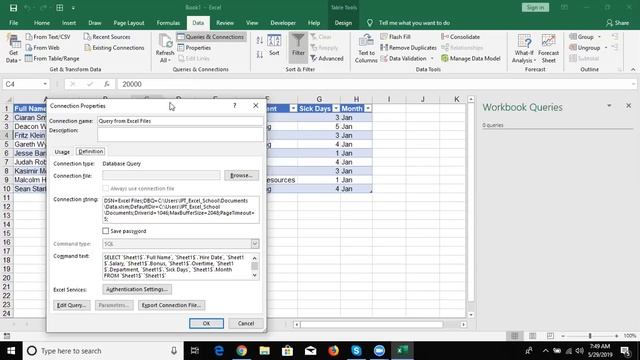Open Workbook Queries pane options dropdown
640x360 pixels.
(x=609, y=106)
